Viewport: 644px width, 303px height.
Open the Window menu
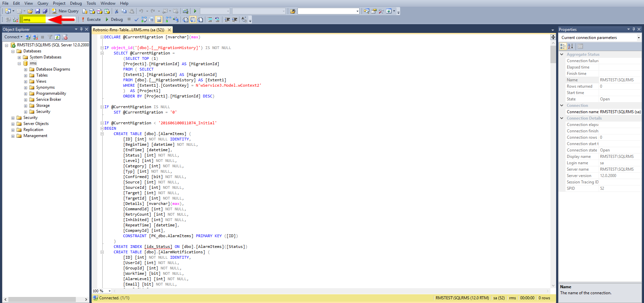tap(108, 3)
